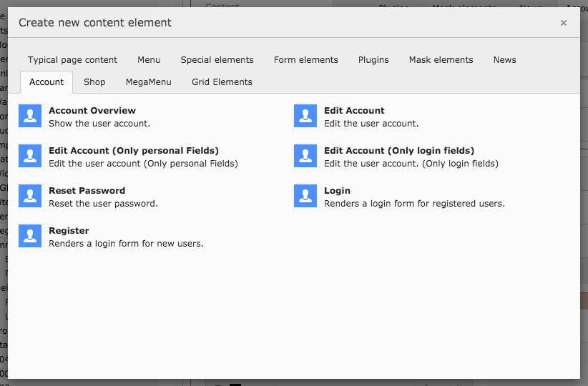588x386 pixels.
Task: Click the Edit Account login fields icon
Action: [305, 156]
